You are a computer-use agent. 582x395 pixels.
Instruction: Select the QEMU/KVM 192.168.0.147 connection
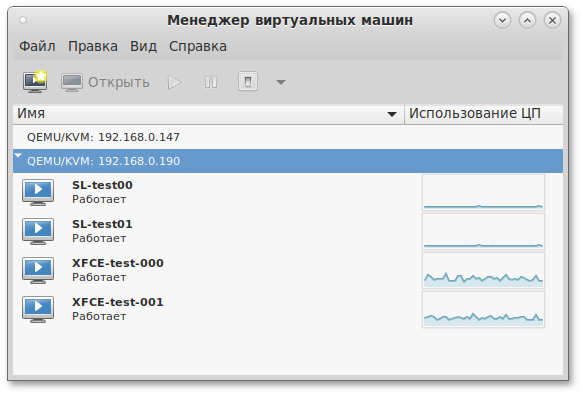[x=288, y=137]
